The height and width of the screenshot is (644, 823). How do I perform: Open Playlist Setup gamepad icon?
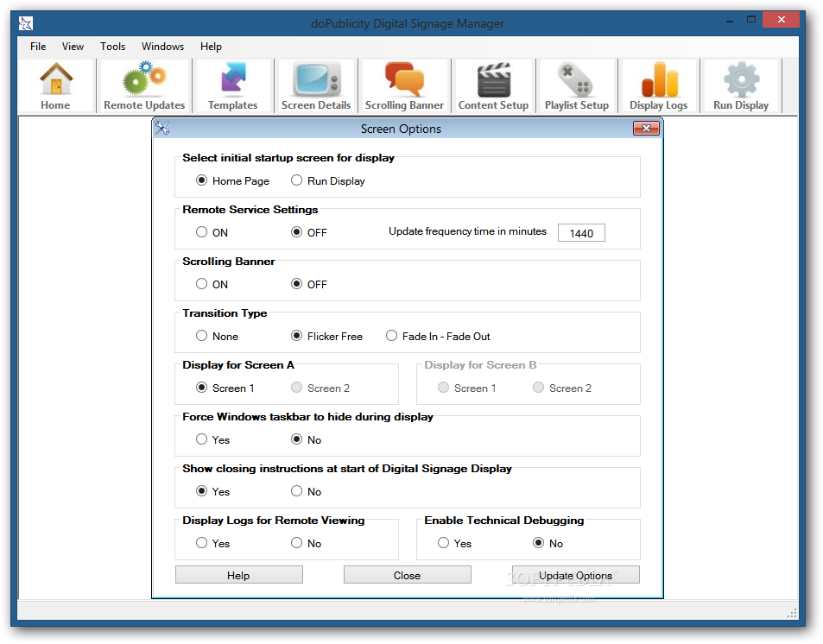(x=577, y=86)
